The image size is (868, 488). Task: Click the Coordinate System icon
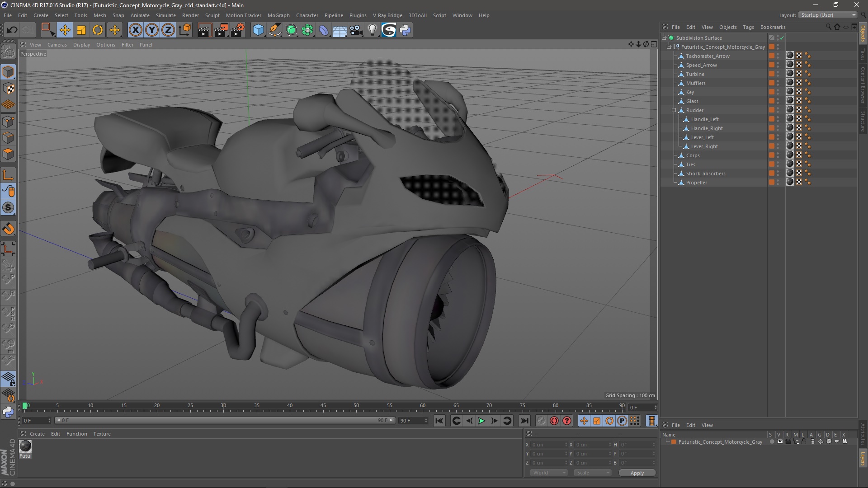point(185,30)
